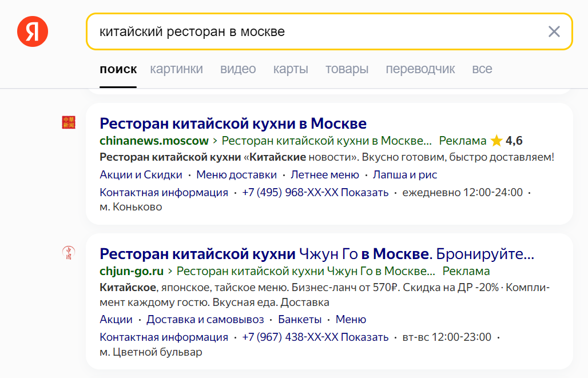Screen dimensions: 588x378
Task: Open the Летнее меню sitelink
Action: pos(324,175)
